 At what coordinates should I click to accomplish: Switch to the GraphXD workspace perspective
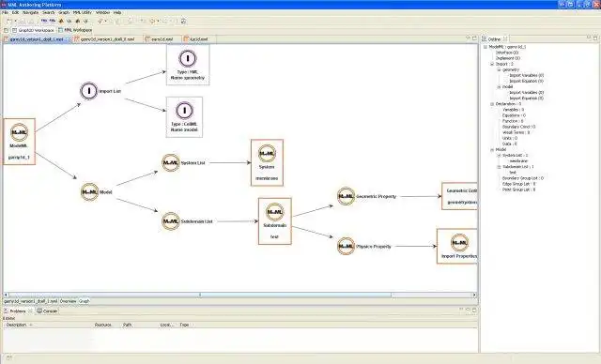[x=34, y=30]
